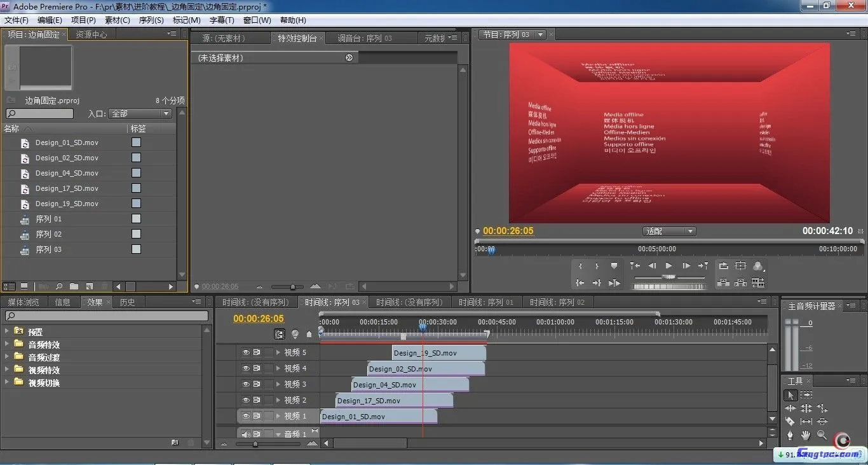Select the Razor tool
This screenshot has width=868, height=465.
(x=790, y=422)
